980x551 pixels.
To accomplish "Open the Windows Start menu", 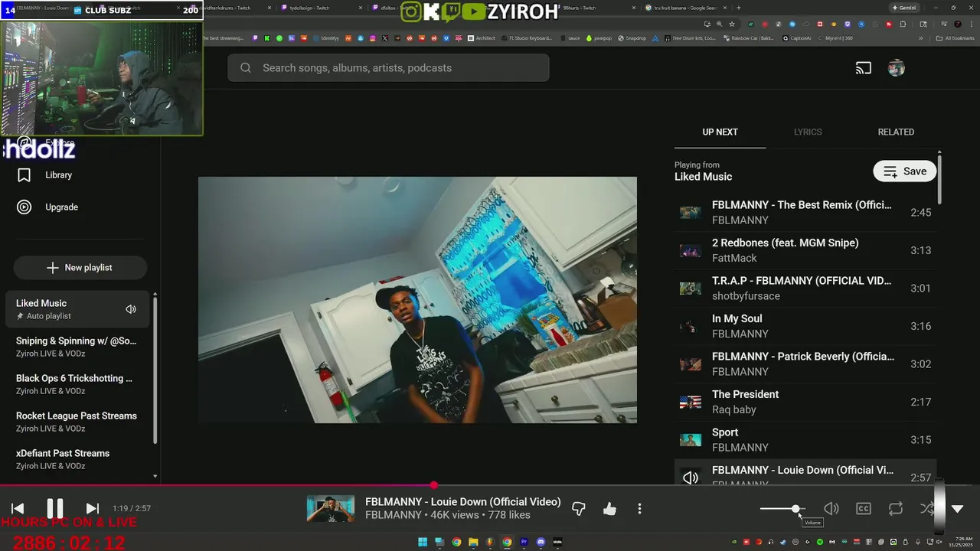I will [x=423, y=543].
